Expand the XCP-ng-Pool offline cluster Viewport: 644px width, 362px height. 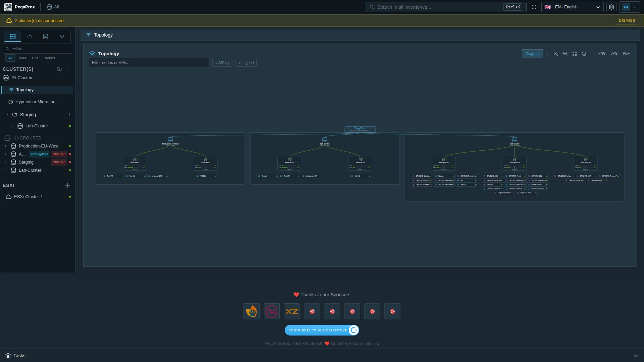pos(5,154)
